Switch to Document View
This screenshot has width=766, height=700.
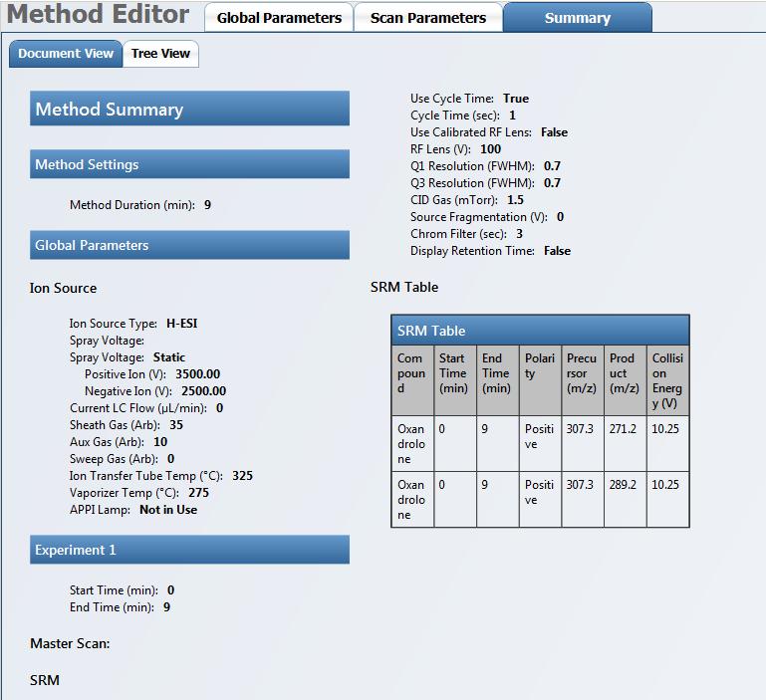point(66,54)
